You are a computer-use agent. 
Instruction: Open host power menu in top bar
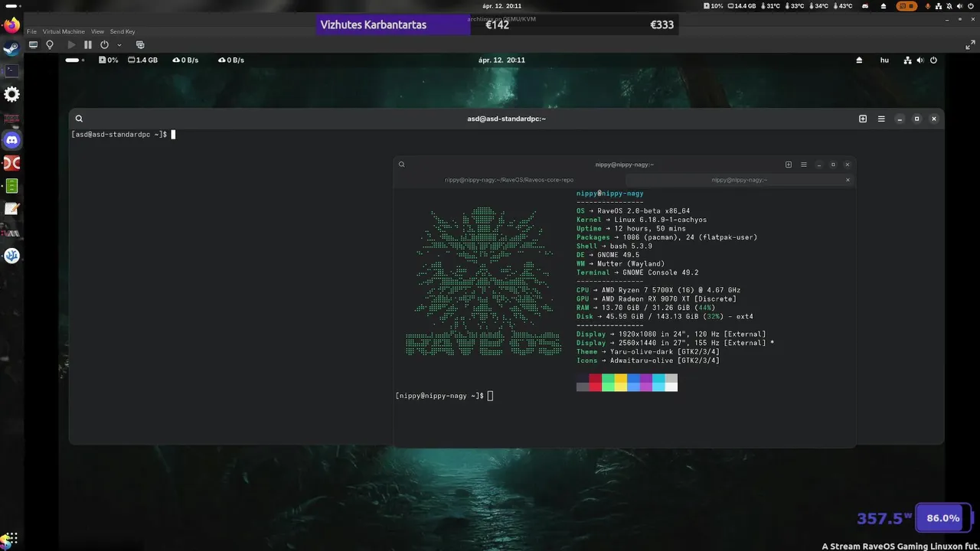pyautogui.click(x=969, y=6)
